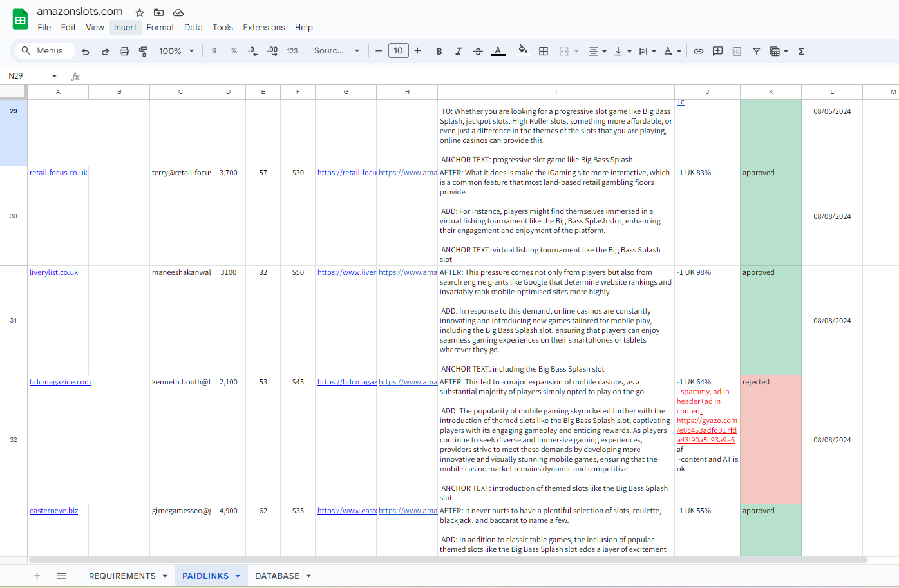899x588 pixels.
Task: Open the Edit menu
Action: click(x=68, y=27)
